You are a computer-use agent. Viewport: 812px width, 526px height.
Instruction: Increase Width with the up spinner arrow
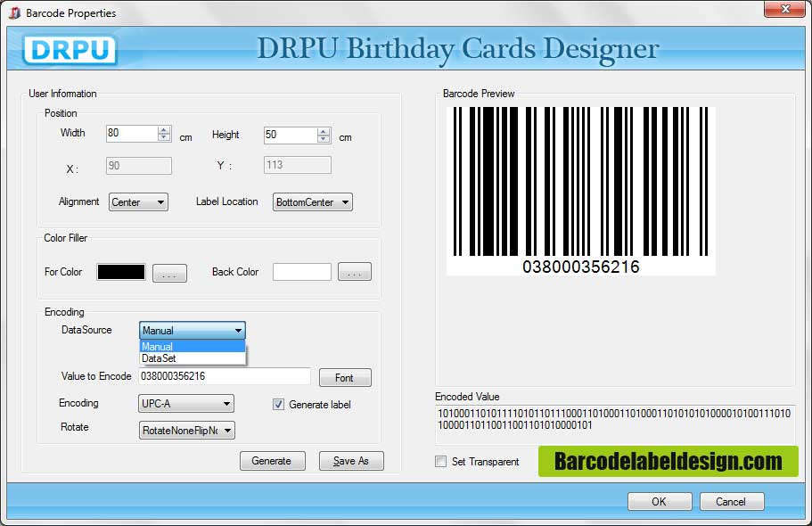coord(164,130)
